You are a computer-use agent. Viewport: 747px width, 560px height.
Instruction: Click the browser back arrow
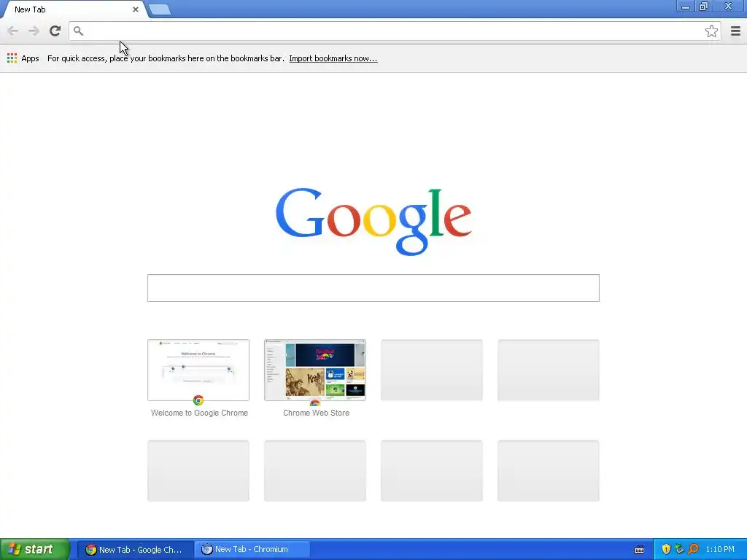coord(13,31)
